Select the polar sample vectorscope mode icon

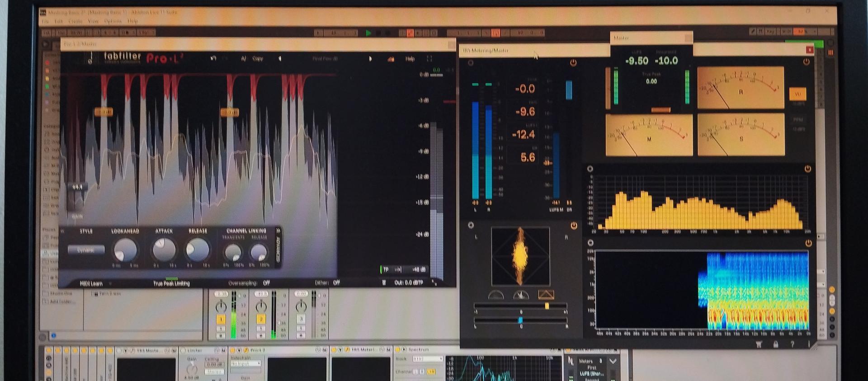point(521,295)
